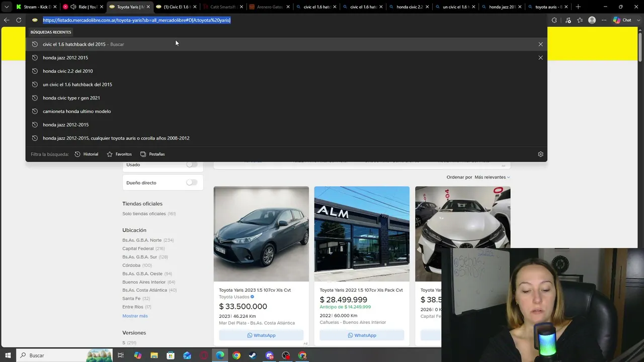Switch to the 'Arenero Gatos' tab
644x362 pixels.
pyautogui.click(x=270, y=7)
